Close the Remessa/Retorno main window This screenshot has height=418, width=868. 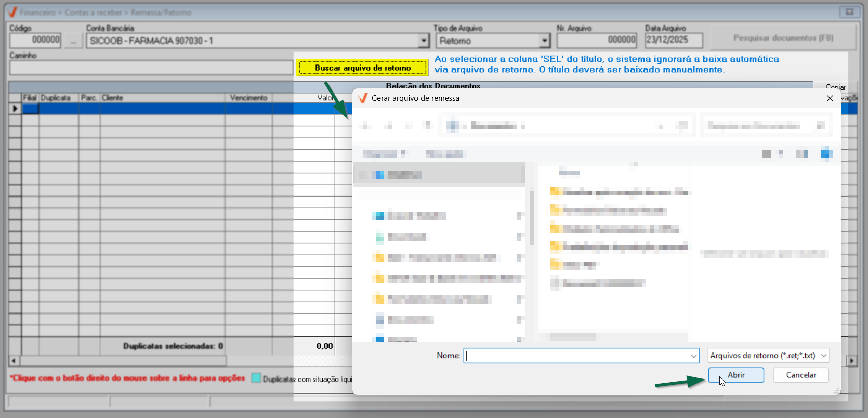(849, 11)
